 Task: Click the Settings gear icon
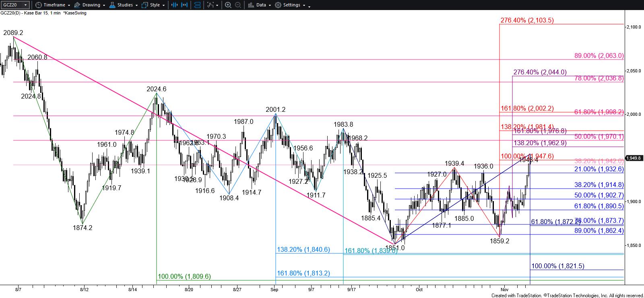coord(278,5)
